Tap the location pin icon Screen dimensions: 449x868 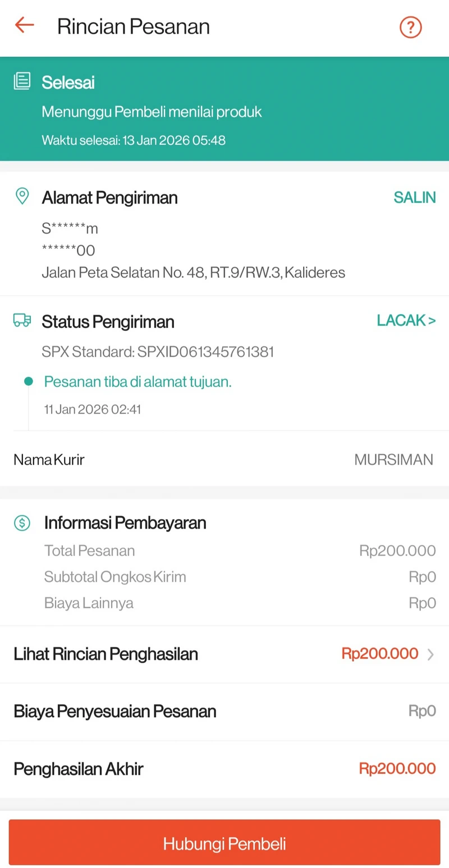[22, 196]
